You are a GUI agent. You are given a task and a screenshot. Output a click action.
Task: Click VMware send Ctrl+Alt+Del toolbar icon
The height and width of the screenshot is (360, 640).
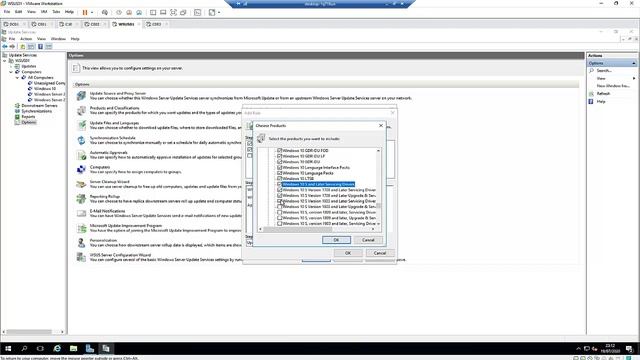[105, 12]
